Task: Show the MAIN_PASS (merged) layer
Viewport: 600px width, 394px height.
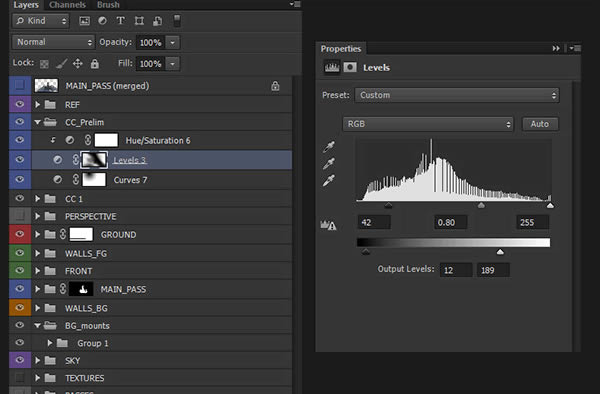Action: 20,85
